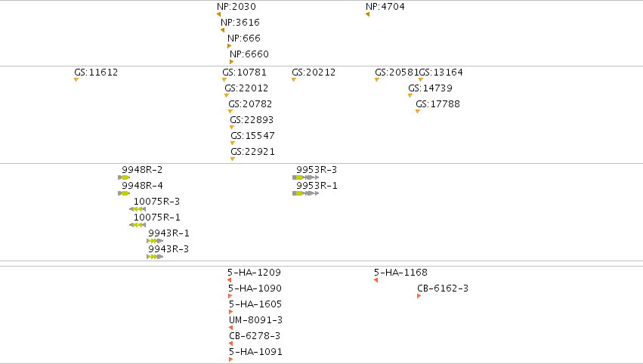Select the 5-HA-1605 red marker
Viewport: 643px width, 364px height.
[x=231, y=312]
